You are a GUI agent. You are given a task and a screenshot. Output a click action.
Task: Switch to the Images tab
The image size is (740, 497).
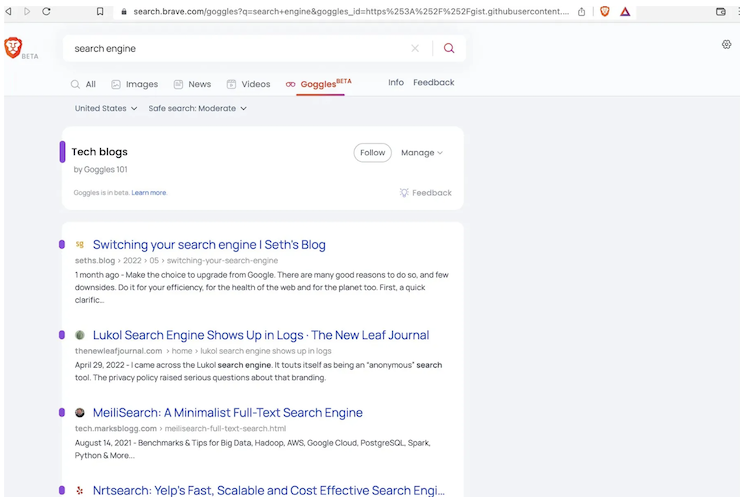(x=135, y=84)
